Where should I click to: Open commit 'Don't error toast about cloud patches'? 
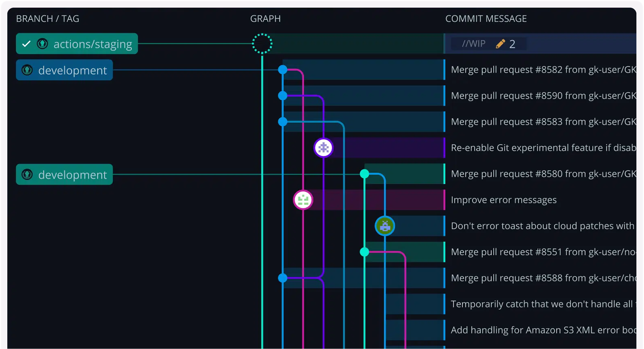coord(543,226)
